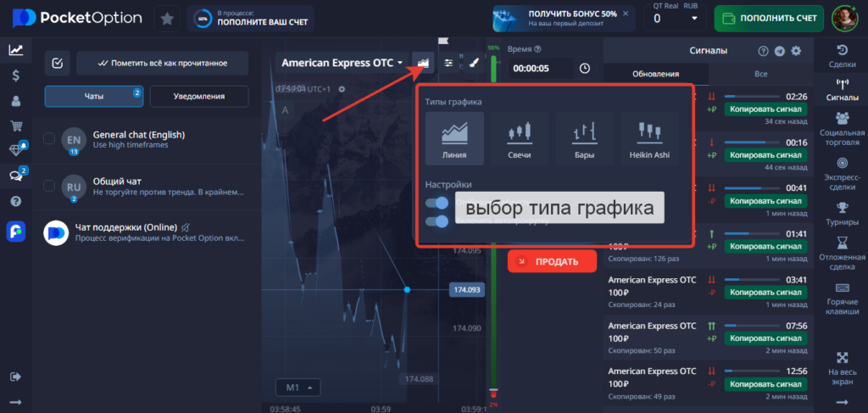Click Pocket Option logo
Image resolution: width=868 pixels, height=413 pixels.
(x=77, y=19)
